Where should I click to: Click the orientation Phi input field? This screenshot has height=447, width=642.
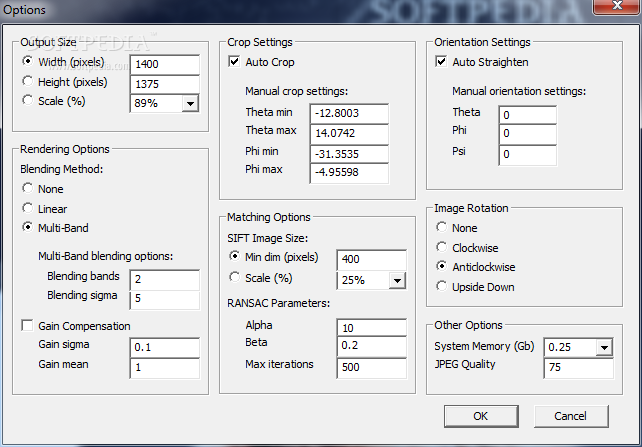click(528, 134)
